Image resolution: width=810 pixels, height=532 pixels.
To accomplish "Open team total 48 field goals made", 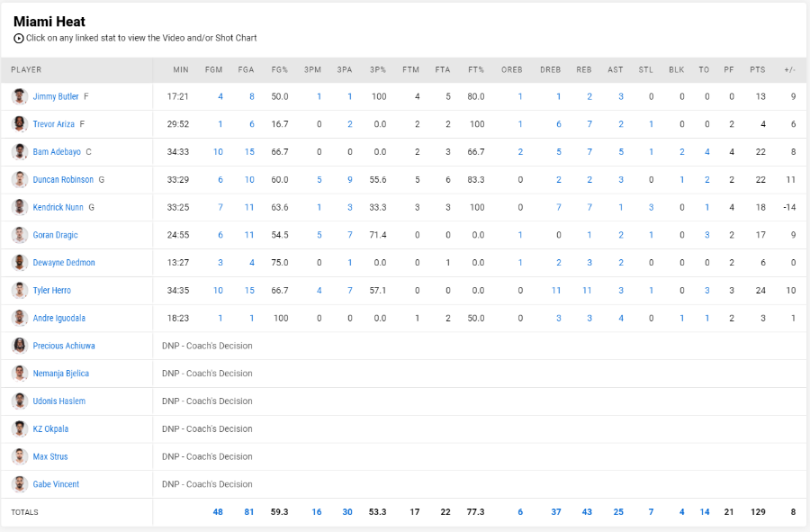I will 218,512.
